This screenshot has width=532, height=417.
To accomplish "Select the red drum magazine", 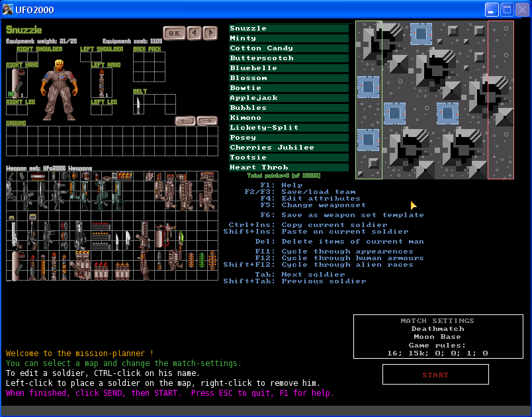I will pyautogui.click(x=64, y=226).
